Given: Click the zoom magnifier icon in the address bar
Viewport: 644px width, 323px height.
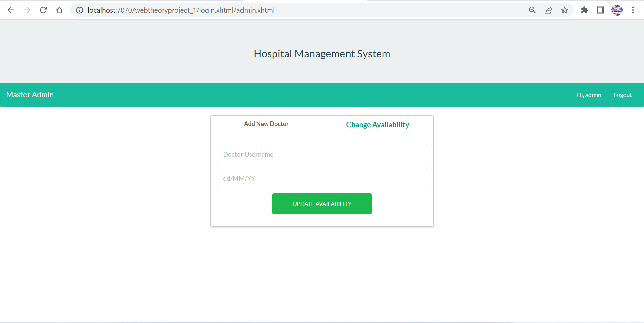Looking at the screenshot, I should (532, 10).
